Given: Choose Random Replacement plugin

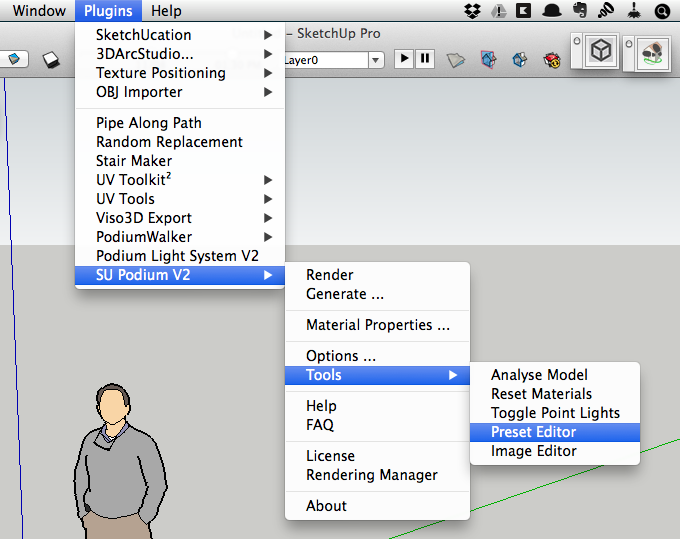Looking at the screenshot, I should [x=180, y=142].
